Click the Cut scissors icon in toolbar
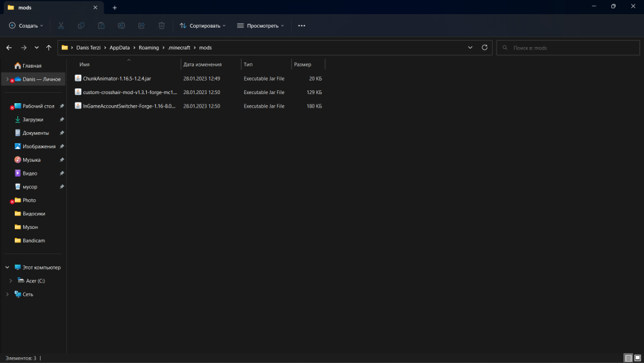This screenshot has height=363, width=644. (x=61, y=26)
